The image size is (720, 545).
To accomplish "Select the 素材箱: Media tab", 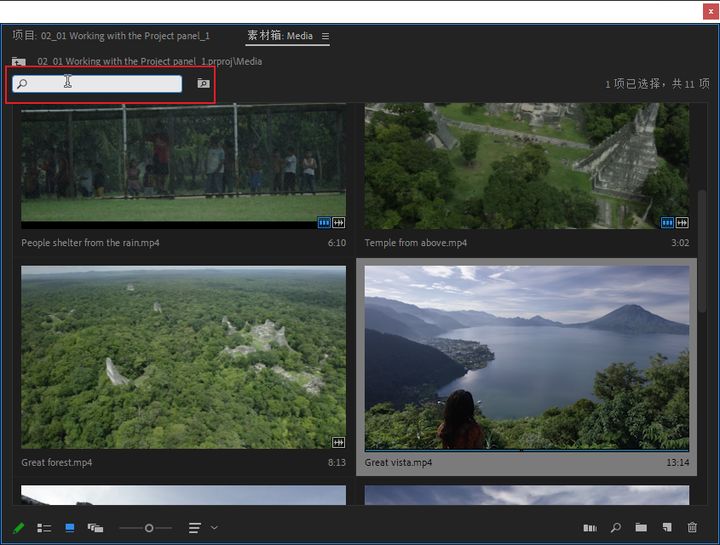I will coord(280,36).
